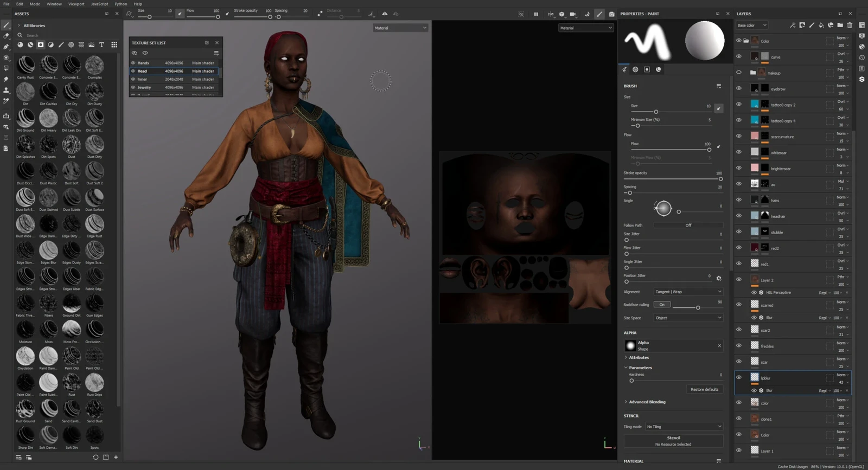
Task: Hide the eyebrow layer
Action: pyautogui.click(x=738, y=88)
